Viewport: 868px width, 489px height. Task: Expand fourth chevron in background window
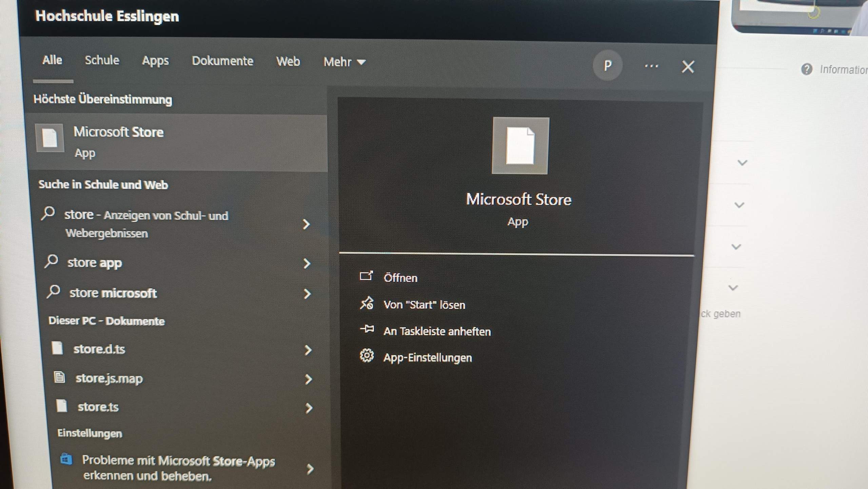pos(733,288)
